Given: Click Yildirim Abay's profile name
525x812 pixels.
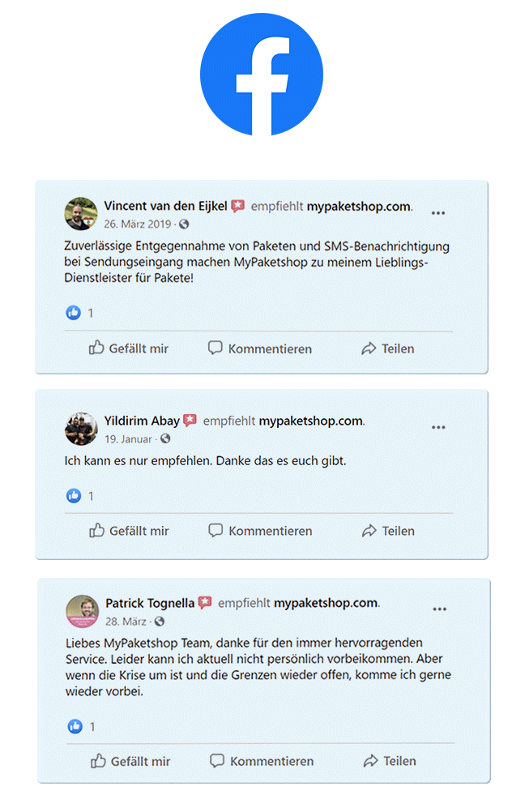Looking at the screenshot, I should [142, 421].
